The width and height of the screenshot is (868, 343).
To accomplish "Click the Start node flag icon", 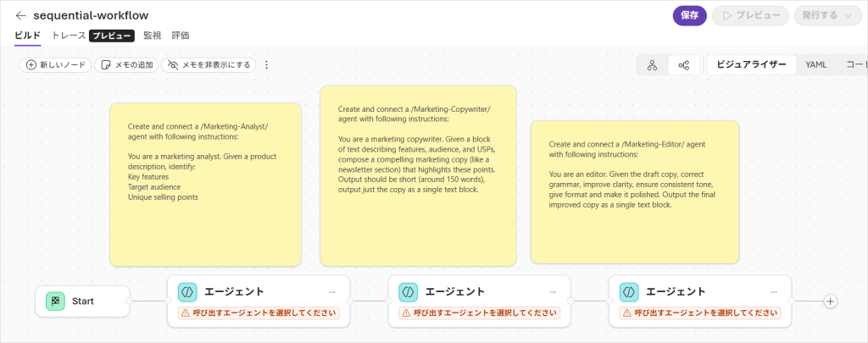I will pos(55,301).
